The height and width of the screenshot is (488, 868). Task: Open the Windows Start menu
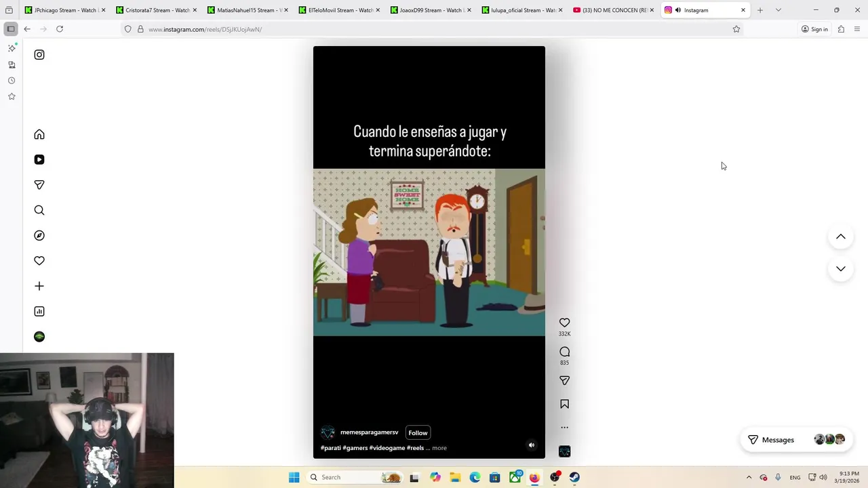(294, 477)
